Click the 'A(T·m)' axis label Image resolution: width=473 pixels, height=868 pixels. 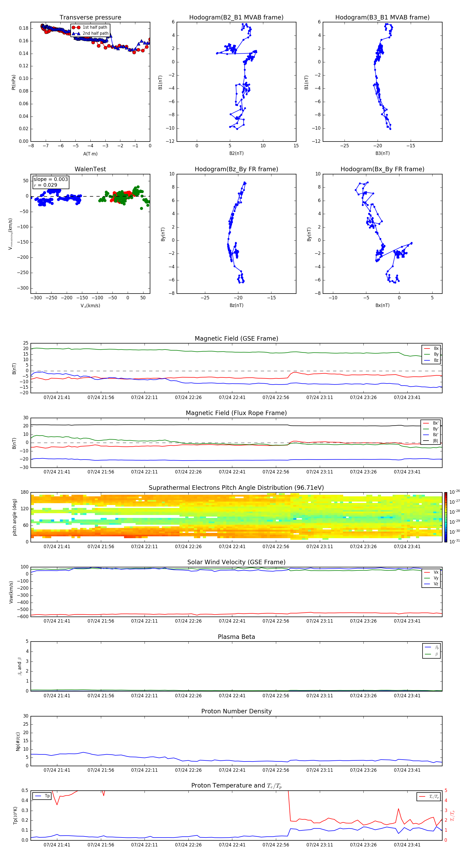[x=90, y=154]
